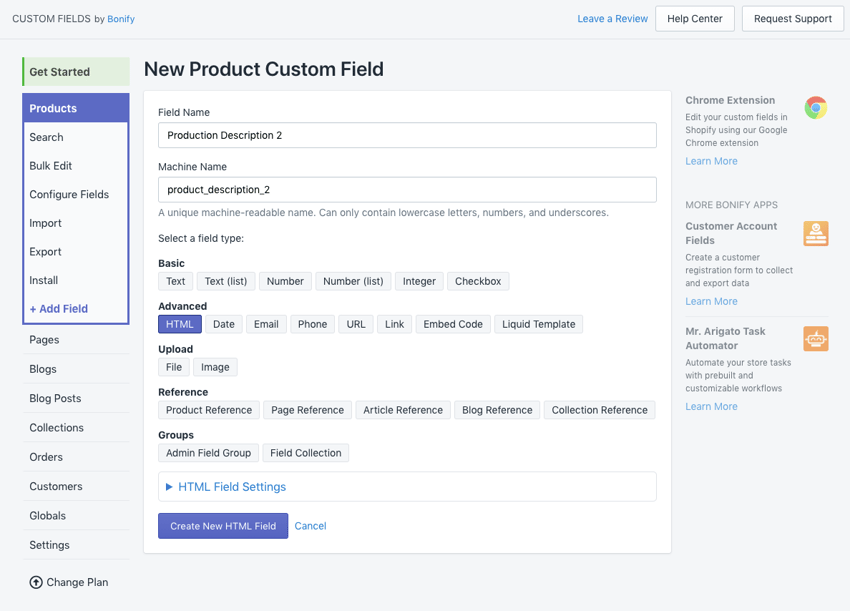Click the + Add Field link
This screenshot has height=611, width=850.
59,309
